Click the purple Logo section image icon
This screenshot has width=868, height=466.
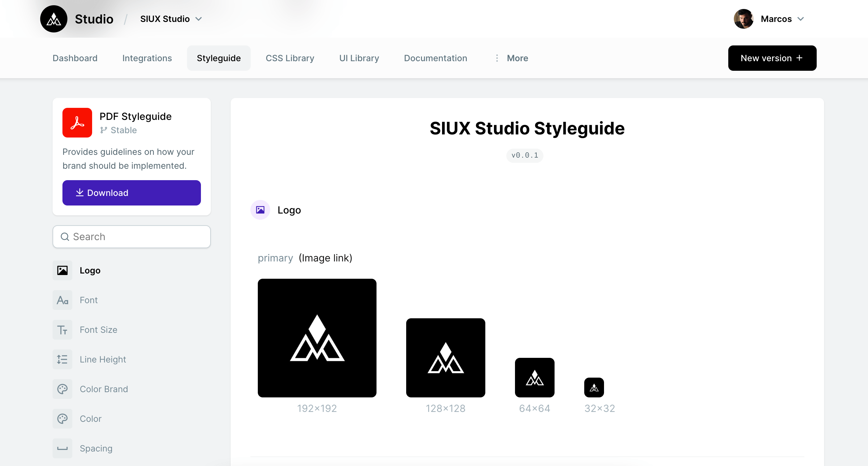point(260,210)
